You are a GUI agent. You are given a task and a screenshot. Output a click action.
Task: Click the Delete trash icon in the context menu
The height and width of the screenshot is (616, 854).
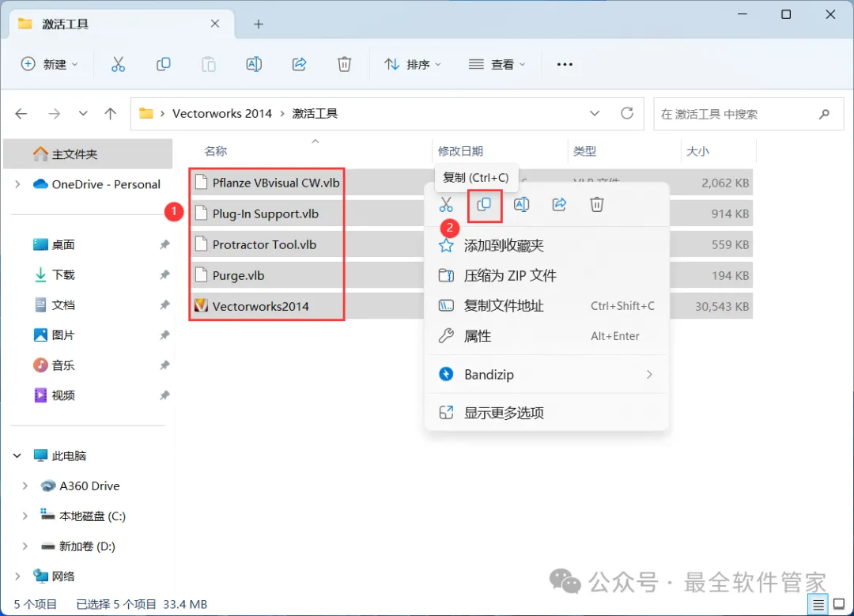tap(597, 204)
